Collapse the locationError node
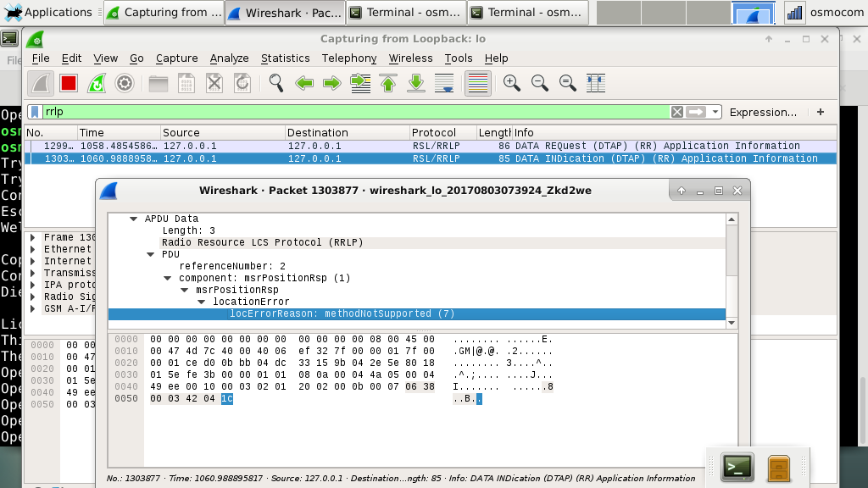Screen dimensions: 868x488 202,302
